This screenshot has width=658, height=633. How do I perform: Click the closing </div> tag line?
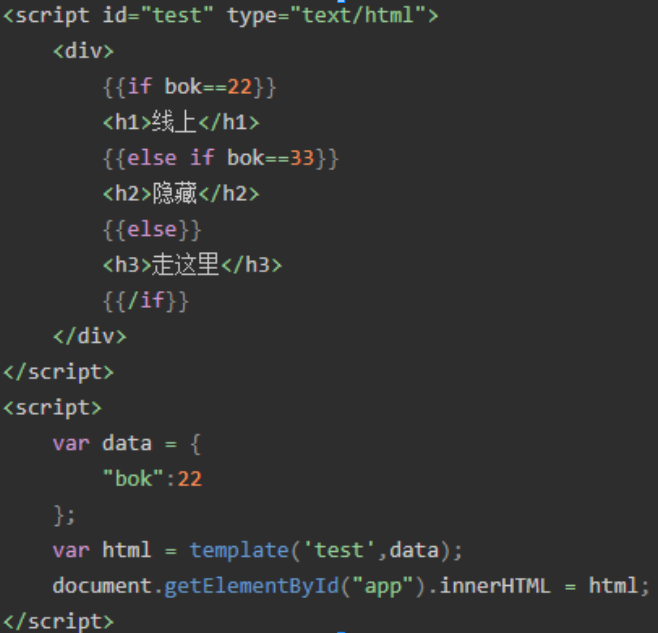90,336
